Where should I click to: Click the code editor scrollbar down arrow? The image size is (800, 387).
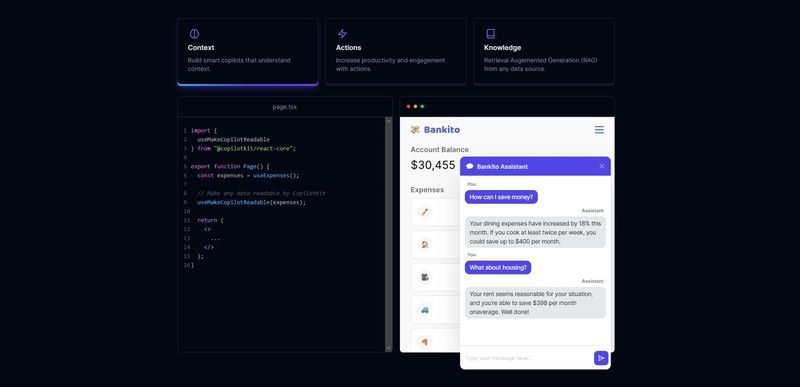[389, 348]
